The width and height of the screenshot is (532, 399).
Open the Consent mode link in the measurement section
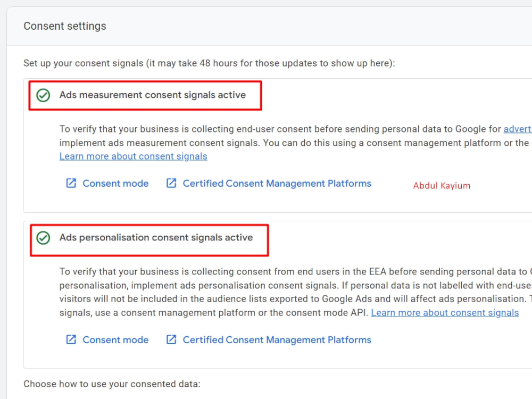pos(115,183)
